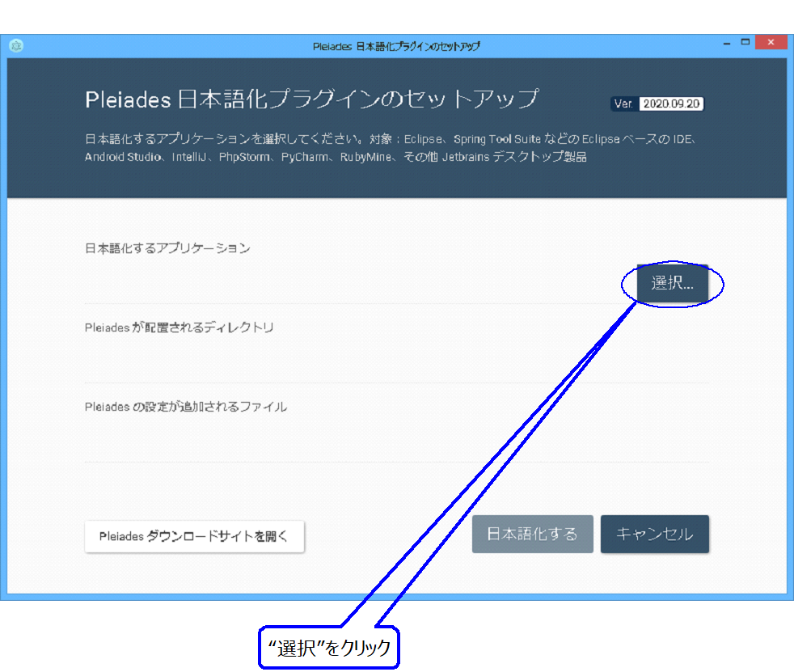The width and height of the screenshot is (794, 672).
Task: Close the setup dialog with the red X
Action: (770, 42)
